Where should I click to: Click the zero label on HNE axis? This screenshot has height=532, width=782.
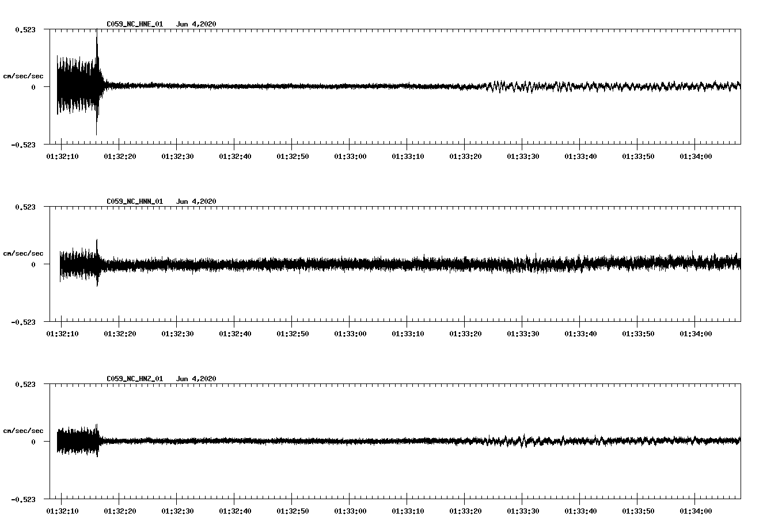click(33, 88)
